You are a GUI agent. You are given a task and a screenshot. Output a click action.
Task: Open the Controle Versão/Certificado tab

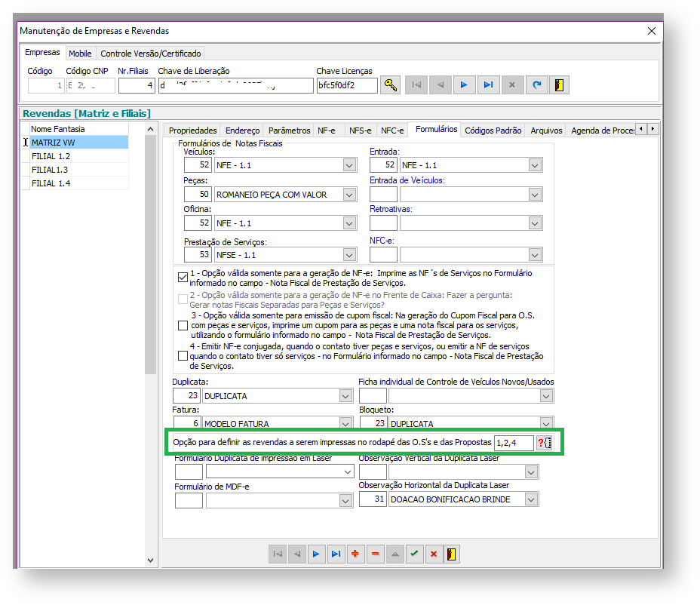pos(151,54)
